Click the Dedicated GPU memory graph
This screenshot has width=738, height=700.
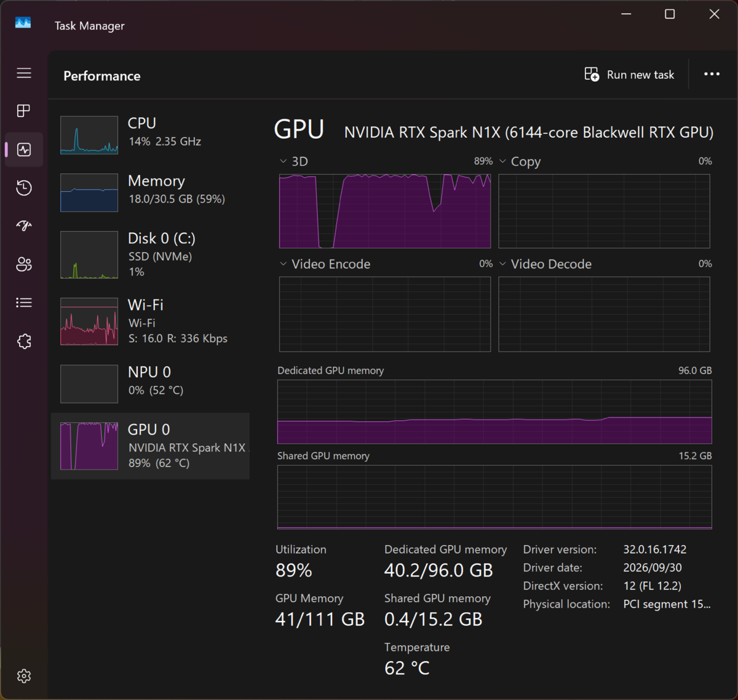pos(494,412)
